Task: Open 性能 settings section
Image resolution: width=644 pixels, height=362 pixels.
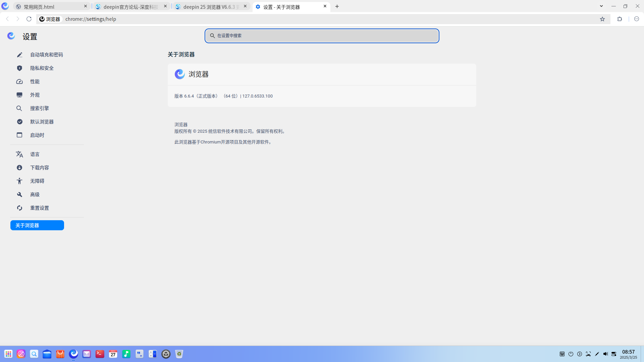Action: 35,81
